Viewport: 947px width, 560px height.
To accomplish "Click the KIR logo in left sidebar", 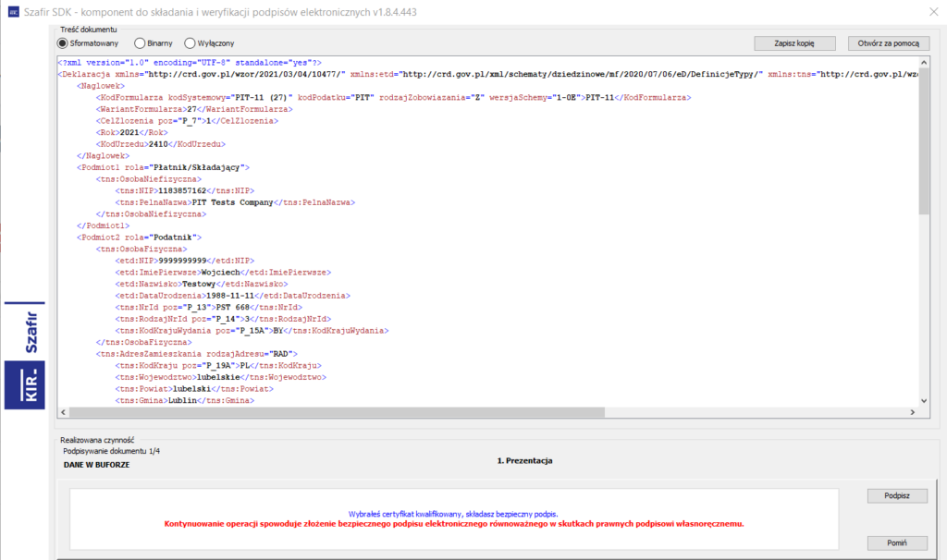I will tap(31, 385).
